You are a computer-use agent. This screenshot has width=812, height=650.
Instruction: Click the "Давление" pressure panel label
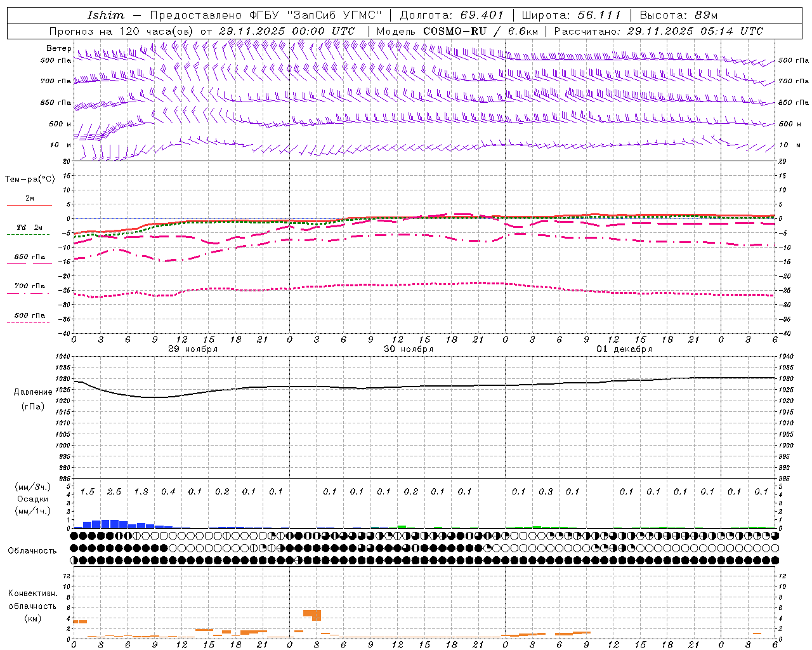[x=33, y=392]
